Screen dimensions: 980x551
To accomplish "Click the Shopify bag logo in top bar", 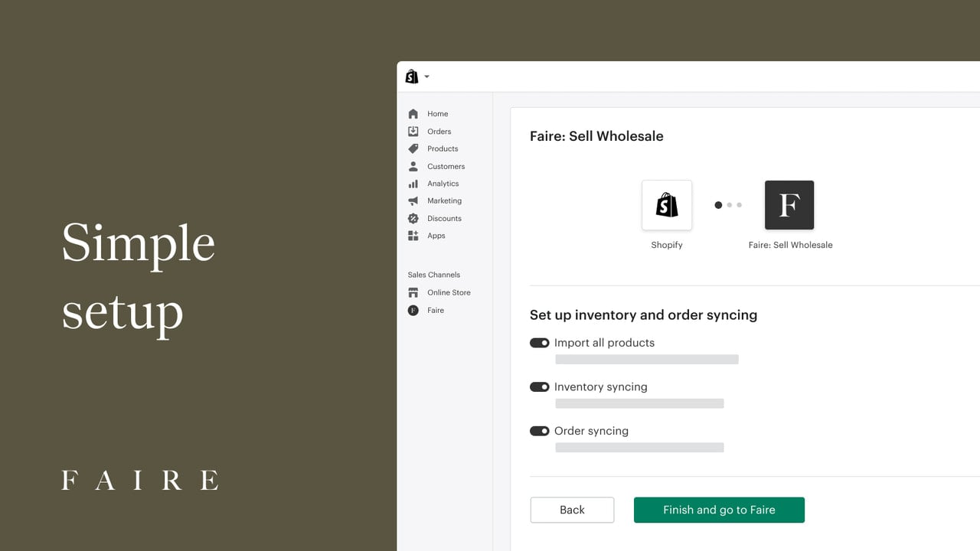I will point(412,77).
